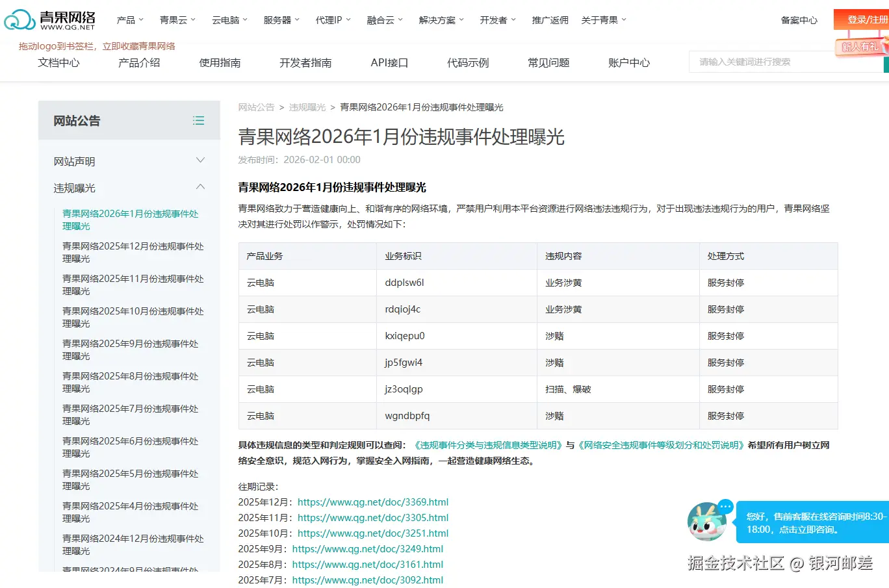Click the 网站公告 sidebar heading
Image resolution: width=889 pixels, height=588 pixels.
77,121
